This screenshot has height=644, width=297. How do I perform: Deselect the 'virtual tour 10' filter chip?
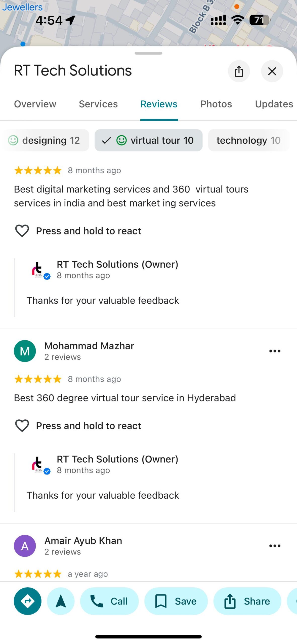[148, 140]
